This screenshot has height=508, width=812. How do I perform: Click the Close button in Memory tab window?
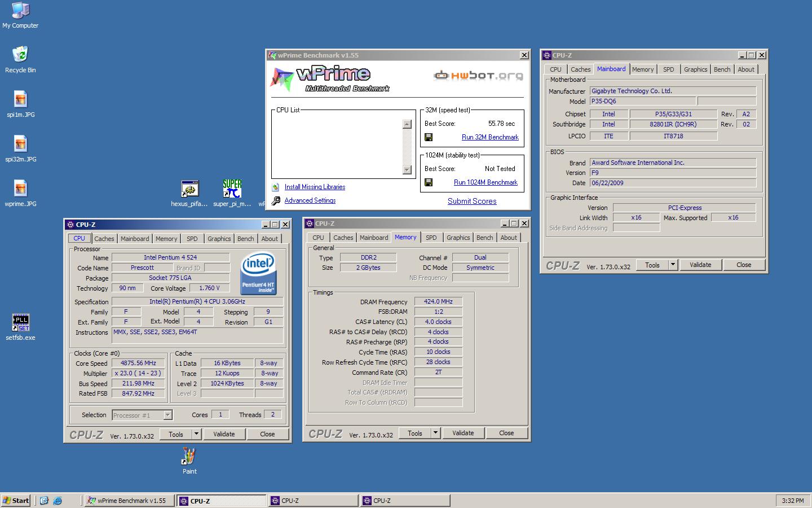[506, 433]
